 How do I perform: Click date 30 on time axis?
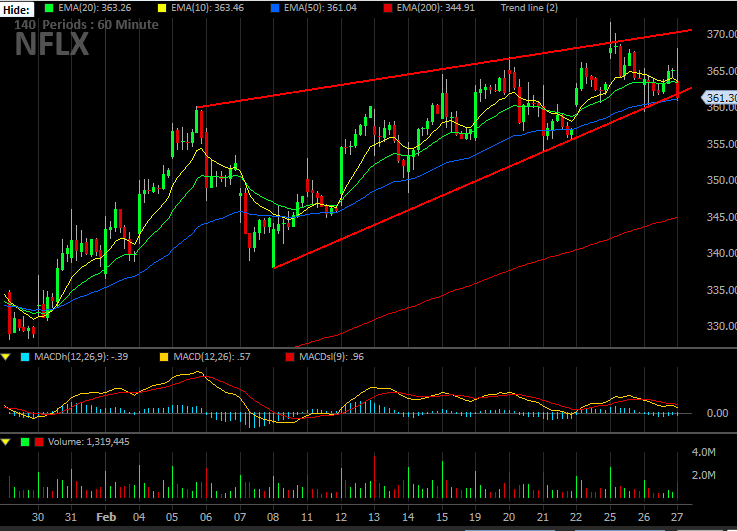click(x=38, y=517)
